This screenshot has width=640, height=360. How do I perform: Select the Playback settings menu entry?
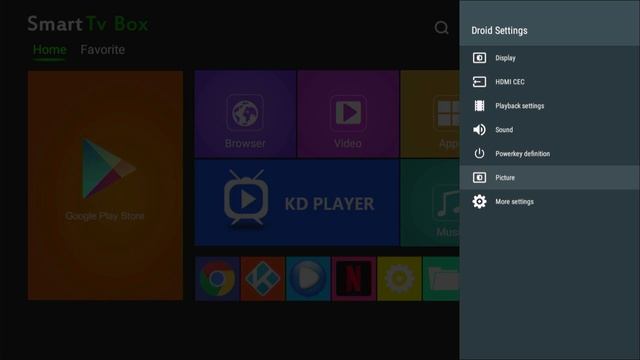tap(549, 106)
